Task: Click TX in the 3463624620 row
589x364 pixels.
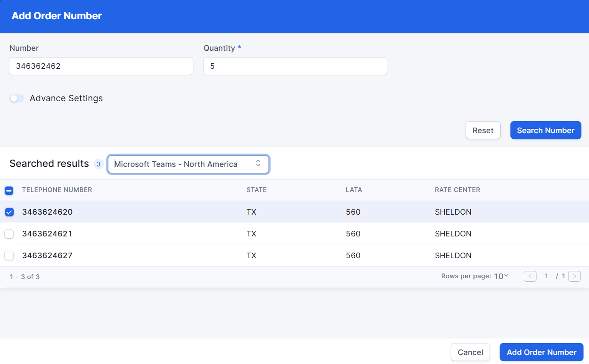Action: point(251,212)
